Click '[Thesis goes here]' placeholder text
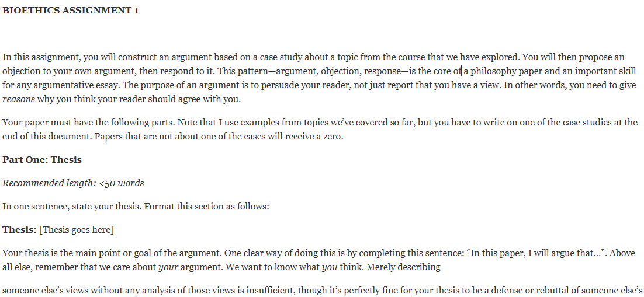Image resolution: width=644 pixels, height=297 pixels. coord(77,230)
